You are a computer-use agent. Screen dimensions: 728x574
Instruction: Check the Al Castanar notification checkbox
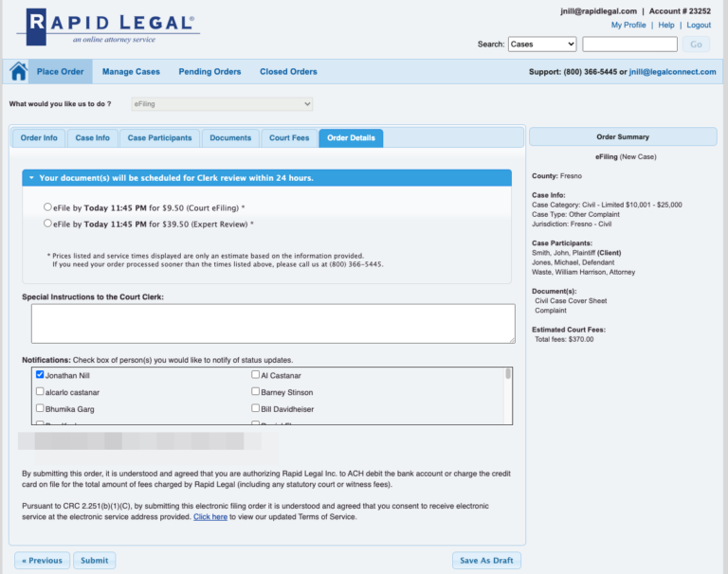click(x=255, y=374)
